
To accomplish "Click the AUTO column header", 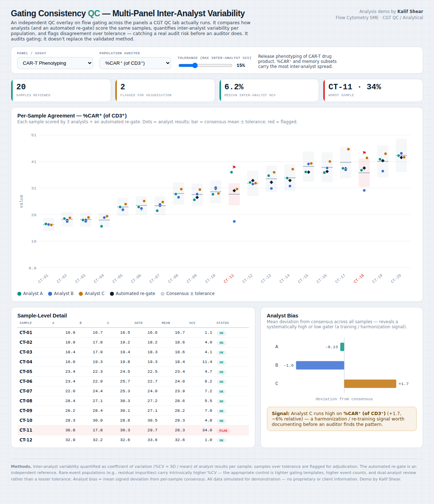I will pos(139,323).
